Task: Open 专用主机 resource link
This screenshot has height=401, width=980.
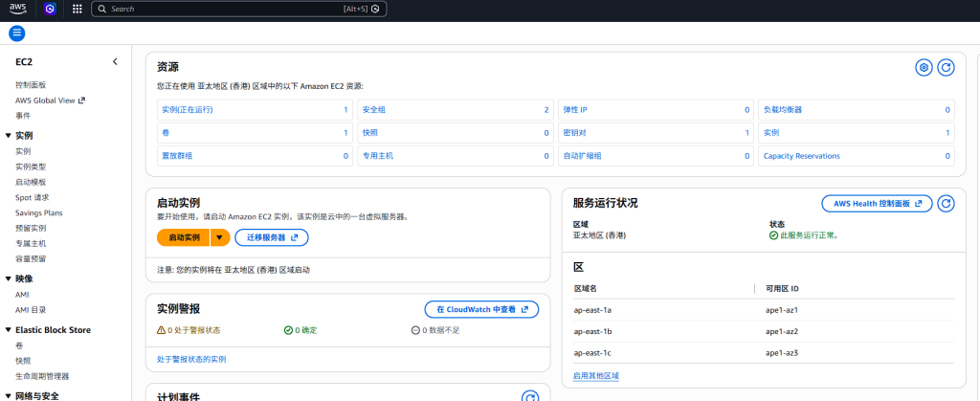Action: point(377,156)
